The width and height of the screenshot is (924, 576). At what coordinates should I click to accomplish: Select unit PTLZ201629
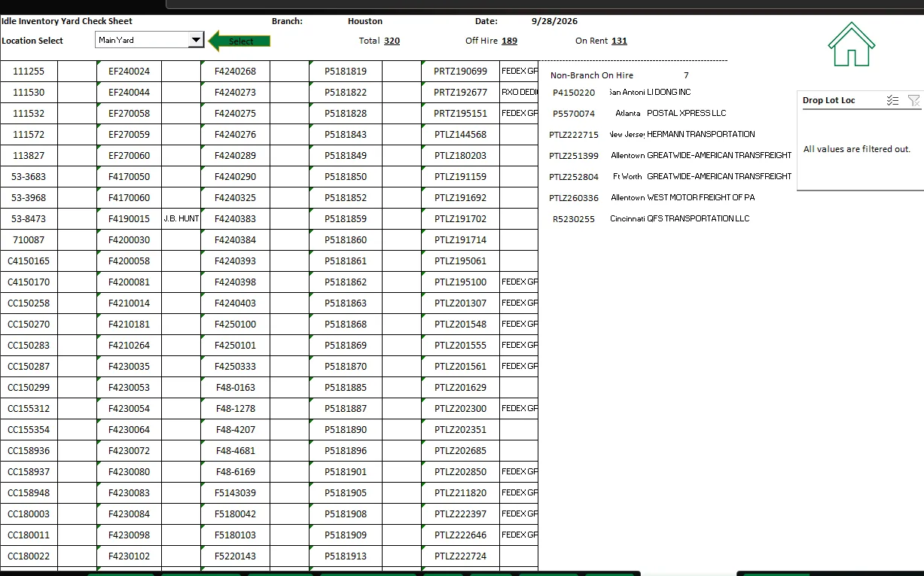tap(460, 388)
